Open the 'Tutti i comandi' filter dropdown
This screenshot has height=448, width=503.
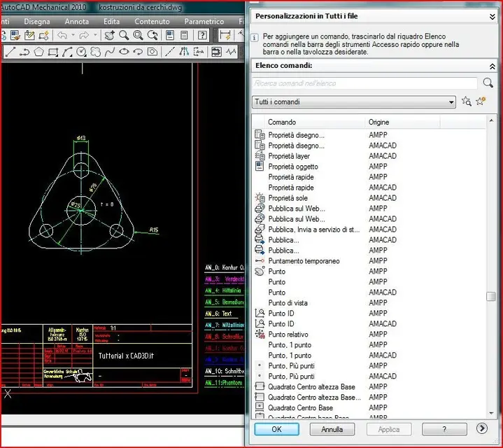click(x=354, y=101)
